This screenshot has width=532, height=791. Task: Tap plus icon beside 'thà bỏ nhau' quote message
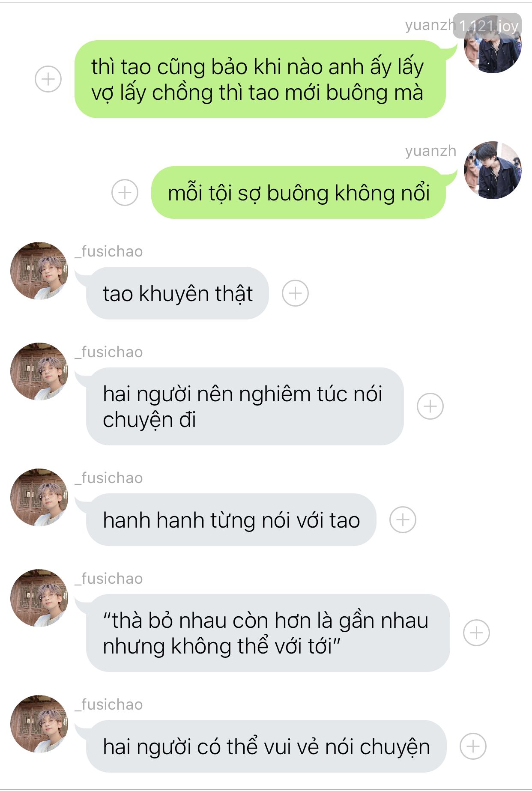[476, 633]
